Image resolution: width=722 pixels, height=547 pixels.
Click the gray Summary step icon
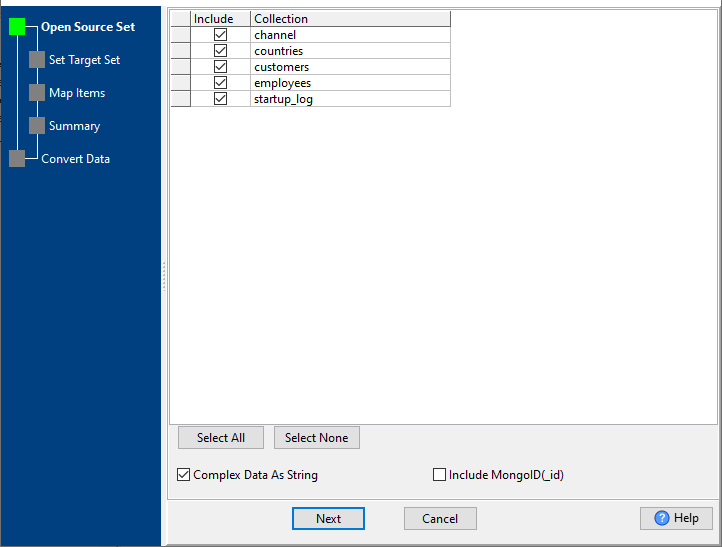pos(37,126)
